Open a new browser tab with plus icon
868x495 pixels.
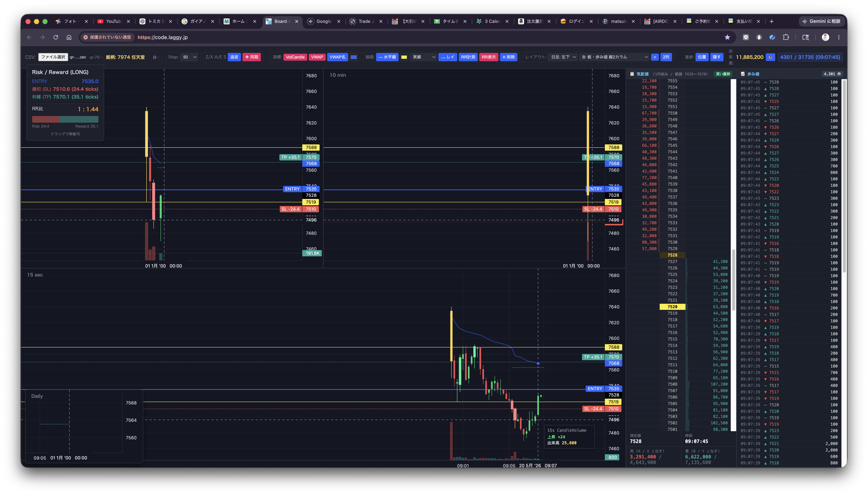coord(772,21)
